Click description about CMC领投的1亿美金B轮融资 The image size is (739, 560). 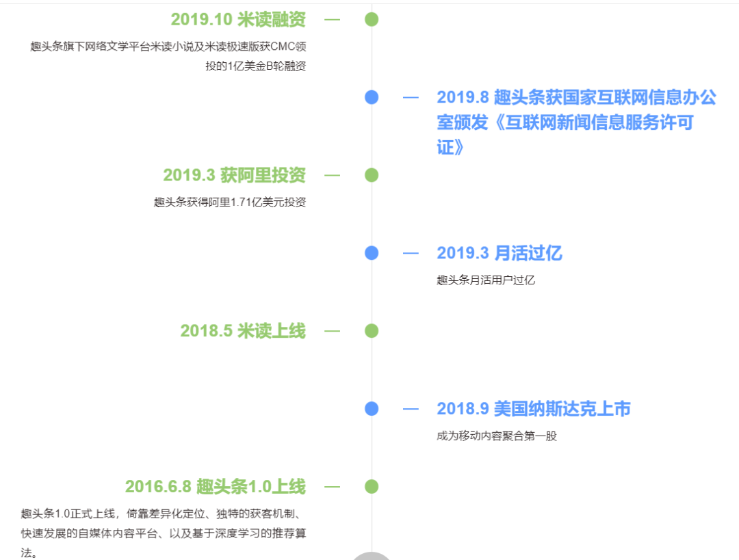(x=168, y=56)
